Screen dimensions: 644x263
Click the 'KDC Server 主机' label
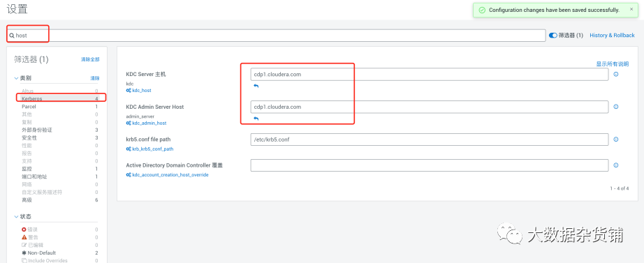[x=146, y=74]
